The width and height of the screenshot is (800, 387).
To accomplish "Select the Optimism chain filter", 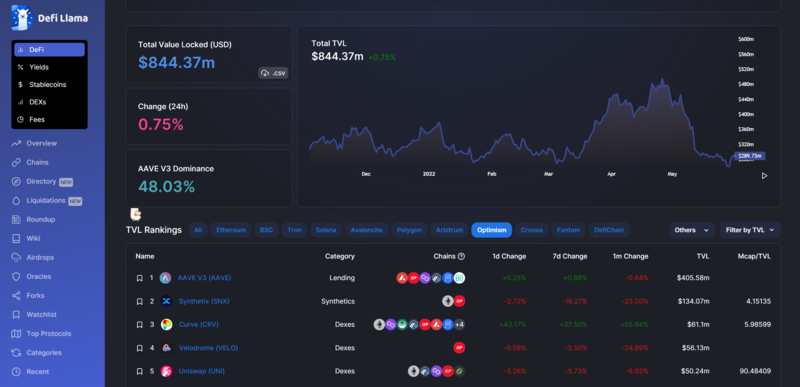I will [492, 230].
